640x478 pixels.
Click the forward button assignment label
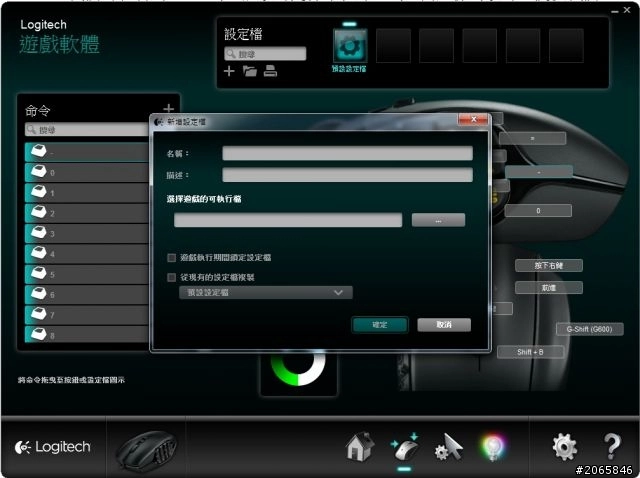pos(549,287)
